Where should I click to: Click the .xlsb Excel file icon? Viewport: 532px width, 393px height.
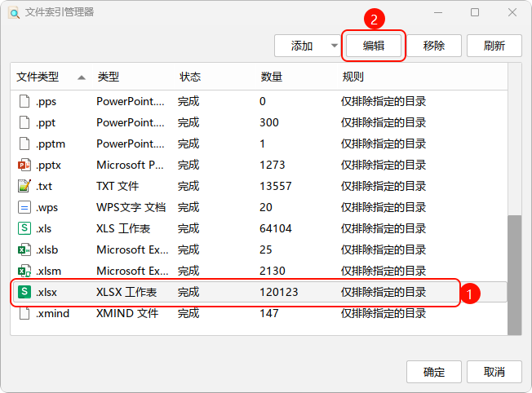tap(24, 249)
